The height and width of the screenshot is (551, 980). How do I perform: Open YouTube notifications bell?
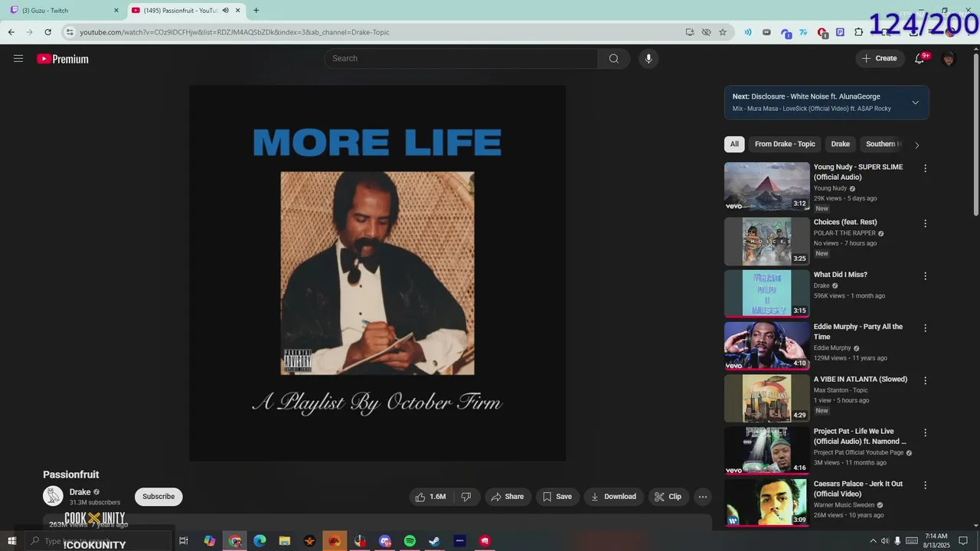click(920, 59)
